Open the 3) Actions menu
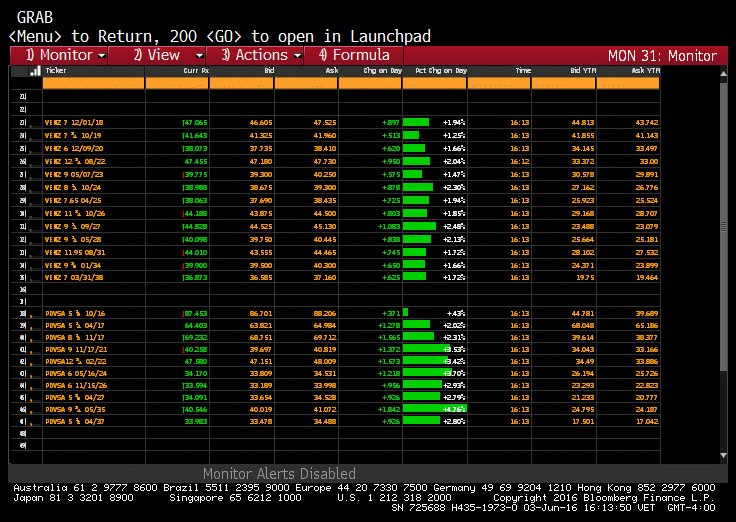This screenshot has height=522, width=736. pyautogui.click(x=255, y=55)
